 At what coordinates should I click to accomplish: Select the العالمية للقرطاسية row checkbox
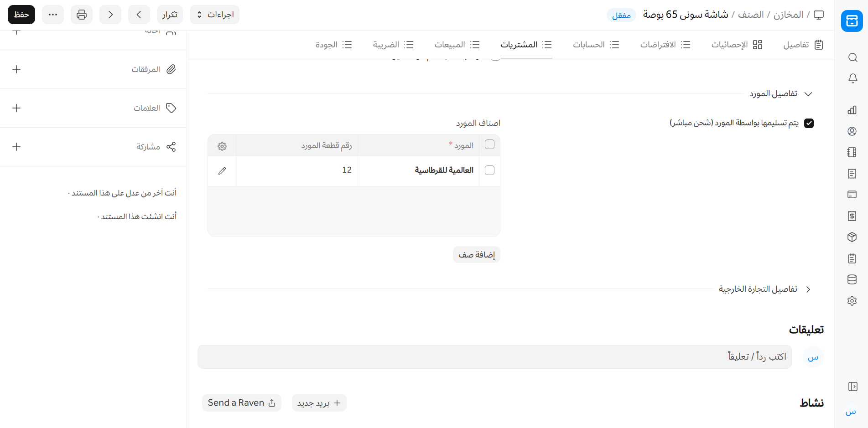pyautogui.click(x=489, y=170)
